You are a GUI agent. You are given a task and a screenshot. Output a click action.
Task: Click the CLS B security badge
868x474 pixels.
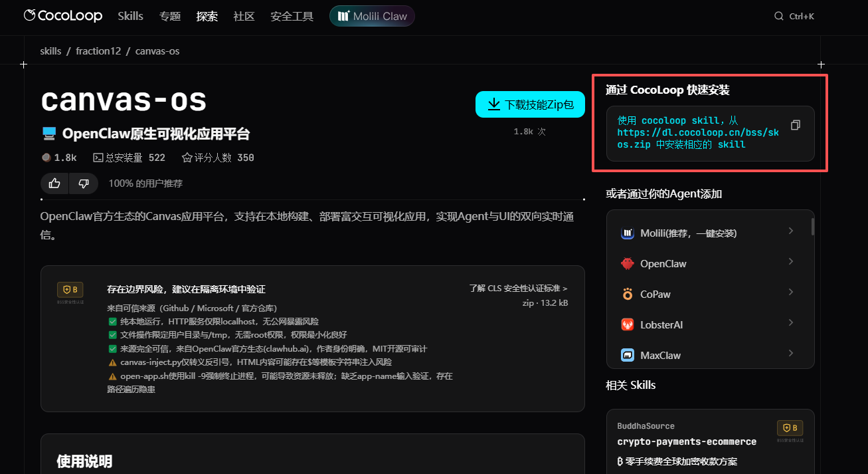pyautogui.click(x=70, y=290)
